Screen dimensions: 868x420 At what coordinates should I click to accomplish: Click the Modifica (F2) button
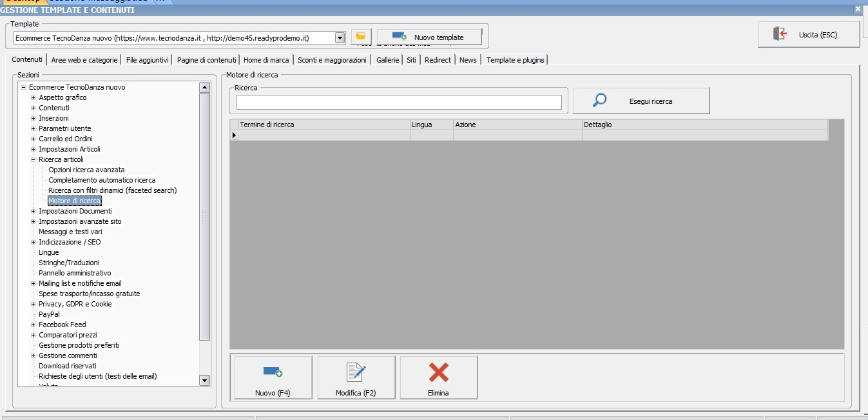coord(356,377)
